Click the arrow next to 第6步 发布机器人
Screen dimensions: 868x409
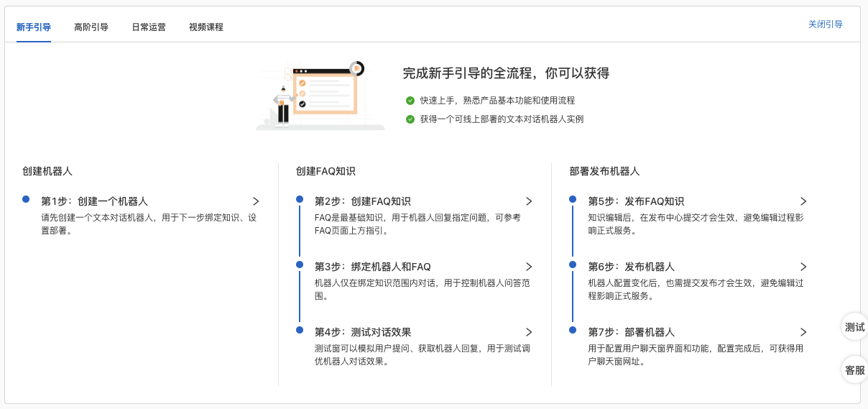(x=803, y=267)
